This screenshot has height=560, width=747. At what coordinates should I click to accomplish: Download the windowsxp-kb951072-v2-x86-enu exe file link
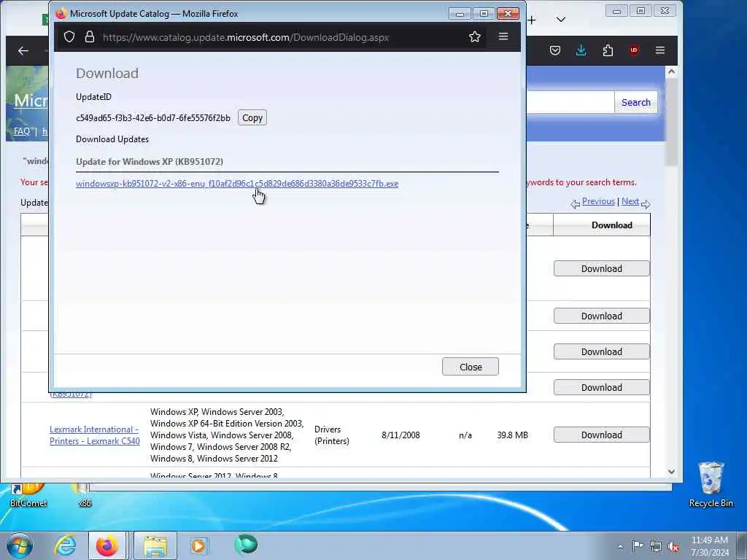point(237,183)
